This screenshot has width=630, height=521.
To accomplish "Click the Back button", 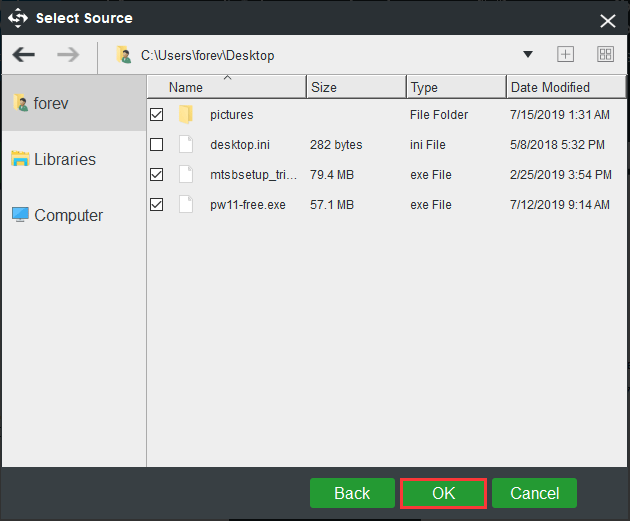I will point(352,493).
